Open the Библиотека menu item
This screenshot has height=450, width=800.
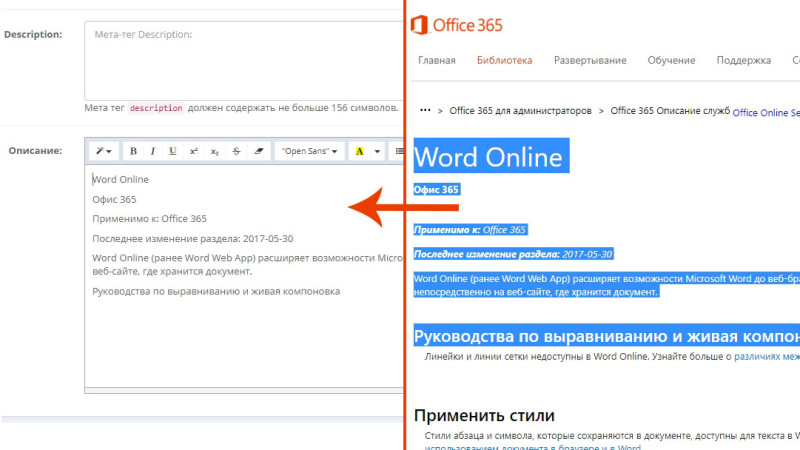[504, 60]
